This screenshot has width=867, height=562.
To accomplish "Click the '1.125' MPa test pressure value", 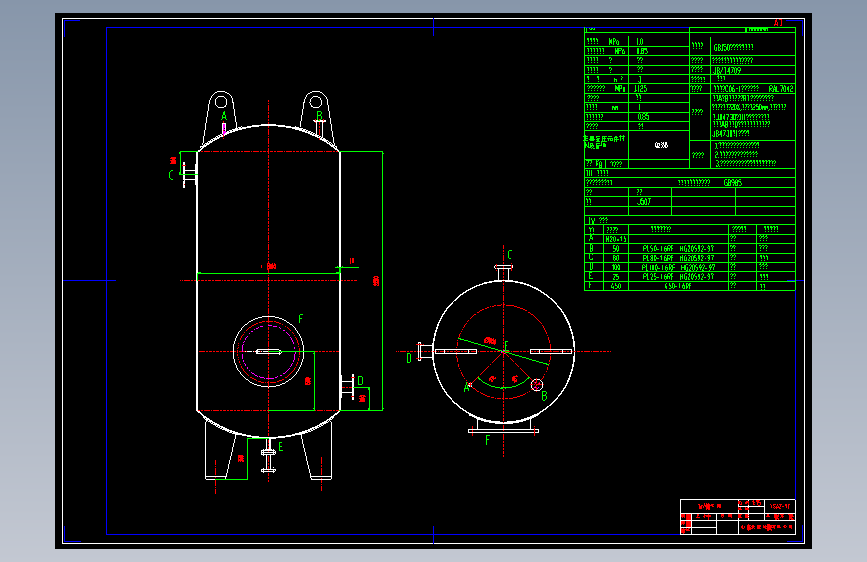I will 640,89.
